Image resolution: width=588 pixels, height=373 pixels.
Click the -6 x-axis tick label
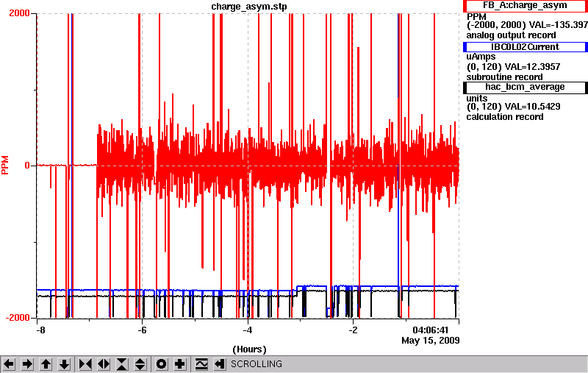click(x=142, y=330)
